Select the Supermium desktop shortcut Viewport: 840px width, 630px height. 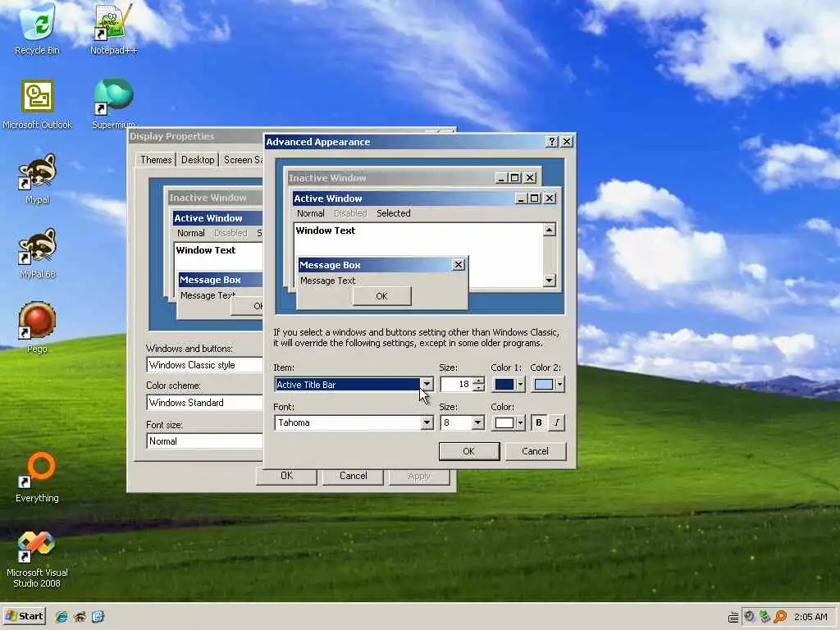[x=113, y=104]
